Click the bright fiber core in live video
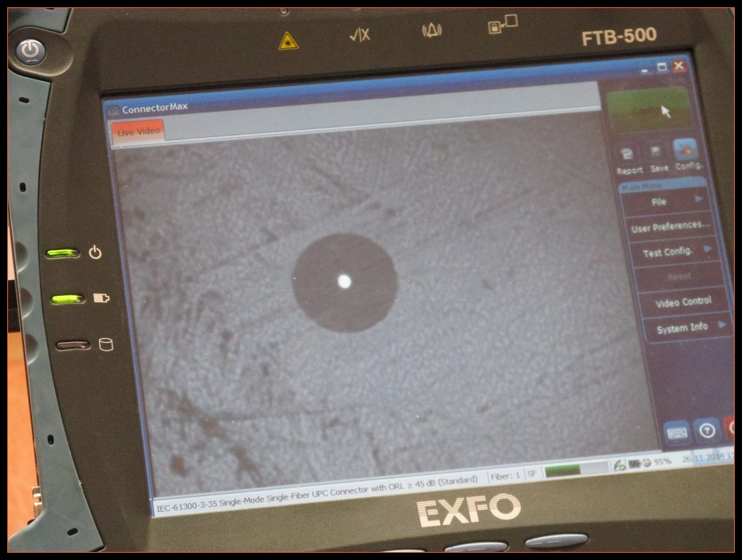742x560 pixels. [344, 282]
